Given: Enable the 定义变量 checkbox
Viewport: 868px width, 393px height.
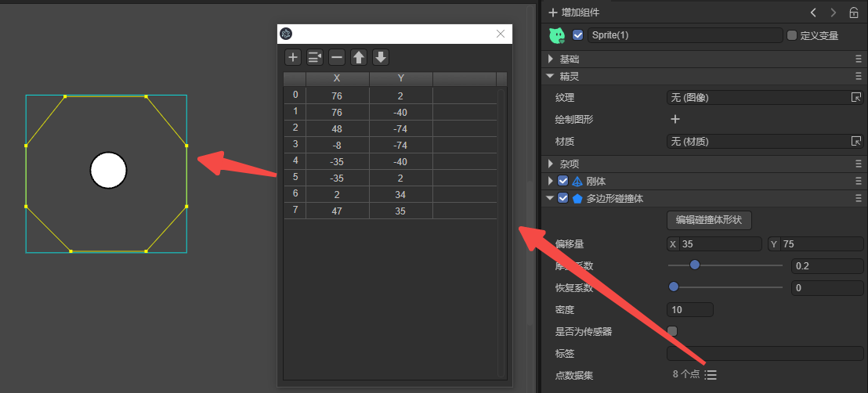Looking at the screenshot, I should [x=791, y=35].
